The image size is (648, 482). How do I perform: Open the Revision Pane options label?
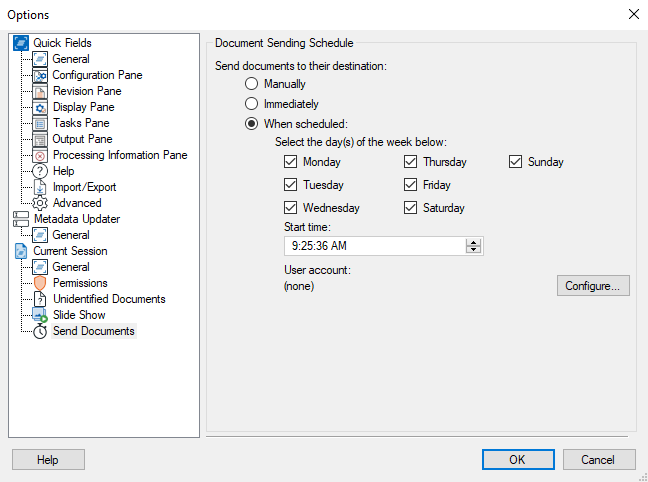pyautogui.click(x=87, y=91)
